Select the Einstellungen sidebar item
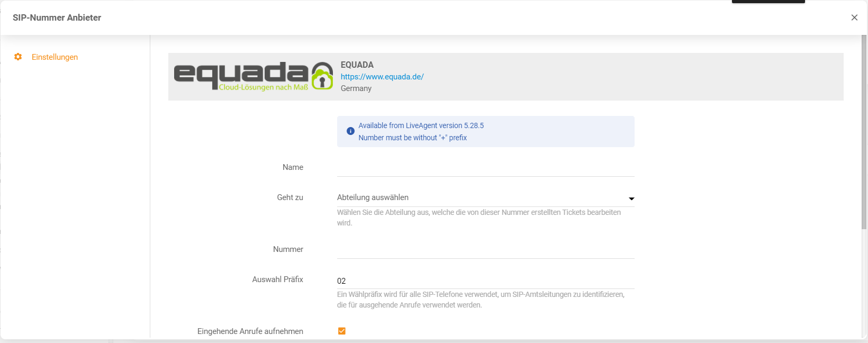This screenshot has height=343, width=868. pos(55,57)
